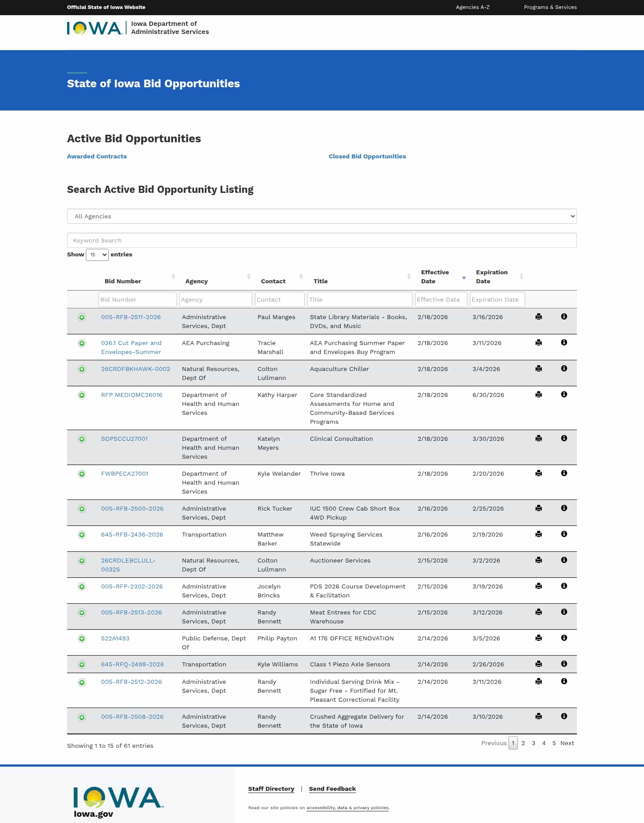Click the Iowa logo in header
The image size is (644, 823).
point(94,28)
